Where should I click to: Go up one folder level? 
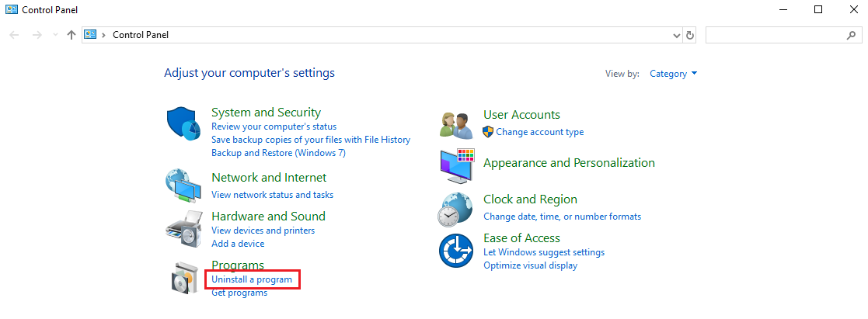coord(71,35)
